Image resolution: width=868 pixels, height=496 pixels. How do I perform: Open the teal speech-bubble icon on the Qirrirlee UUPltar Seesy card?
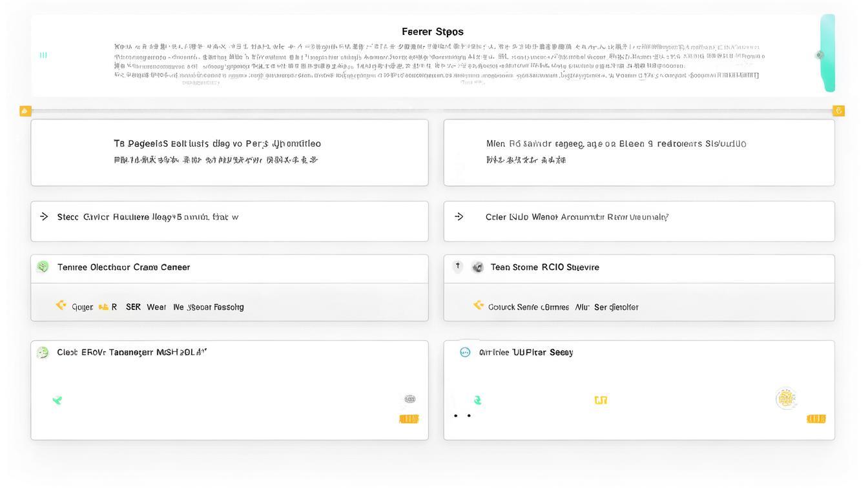[x=466, y=352]
